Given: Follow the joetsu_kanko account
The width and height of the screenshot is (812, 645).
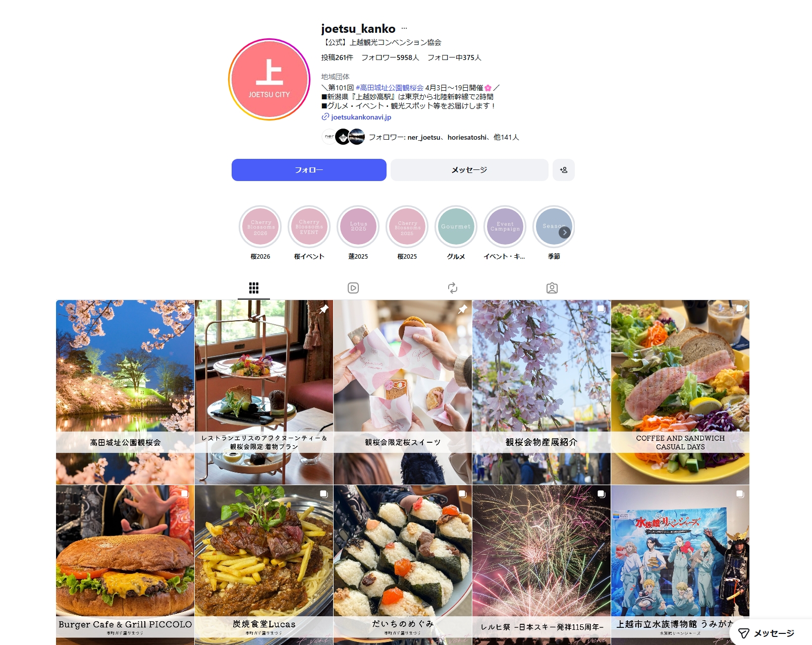Looking at the screenshot, I should 309,170.
